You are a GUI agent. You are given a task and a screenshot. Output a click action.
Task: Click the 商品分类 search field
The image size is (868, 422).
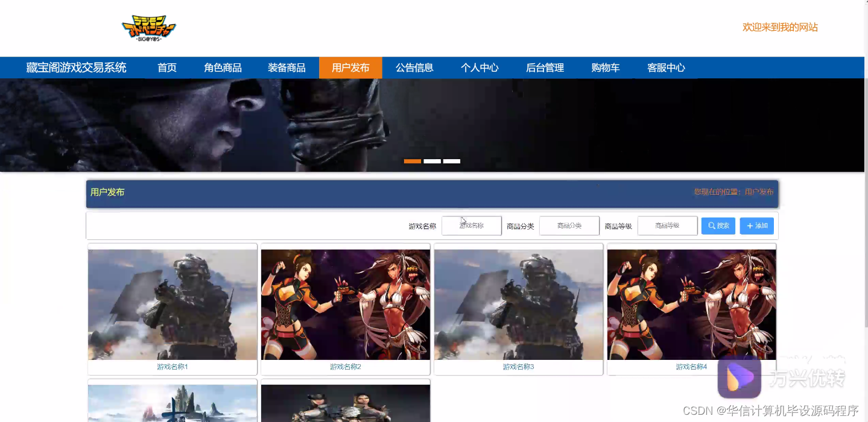pyautogui.click(x=569, y=225)
